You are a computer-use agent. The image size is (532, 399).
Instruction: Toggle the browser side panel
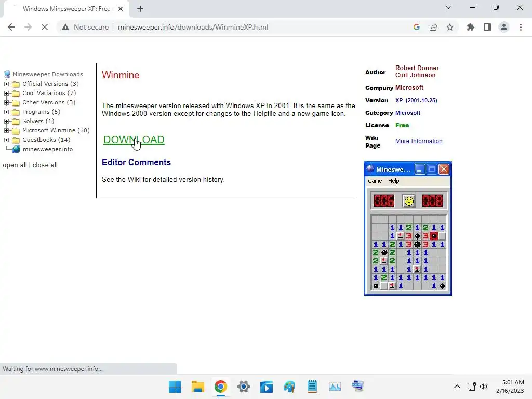487,27
